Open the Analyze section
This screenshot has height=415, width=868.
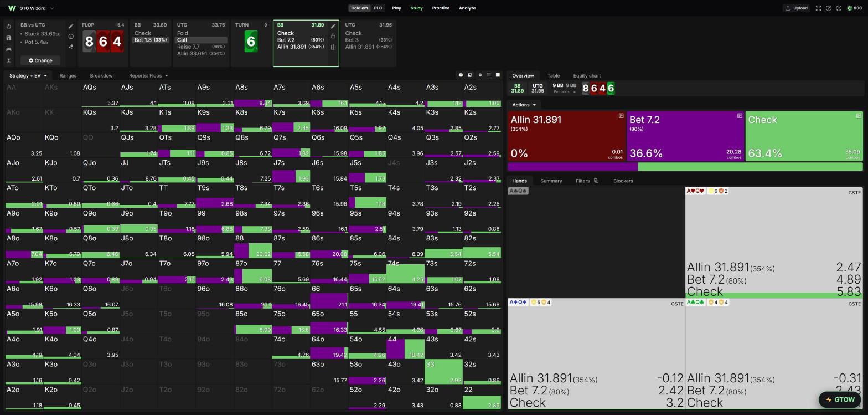coord(467,8)
